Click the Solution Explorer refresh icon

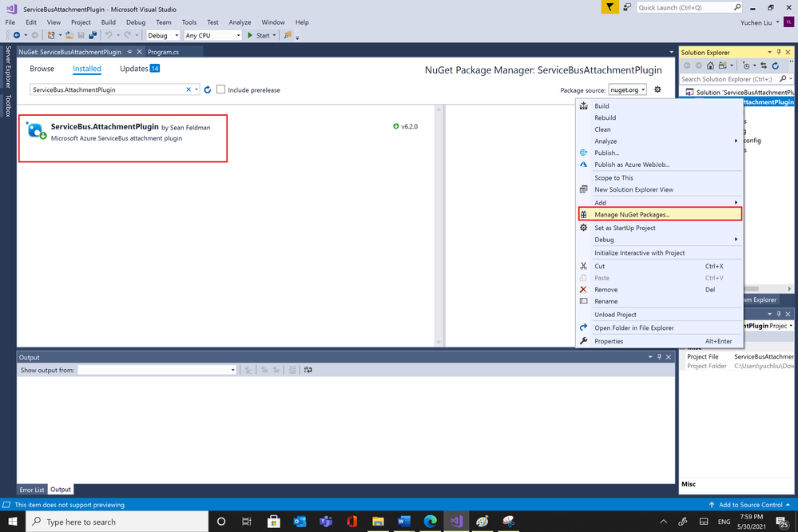(x=776, y=66)
